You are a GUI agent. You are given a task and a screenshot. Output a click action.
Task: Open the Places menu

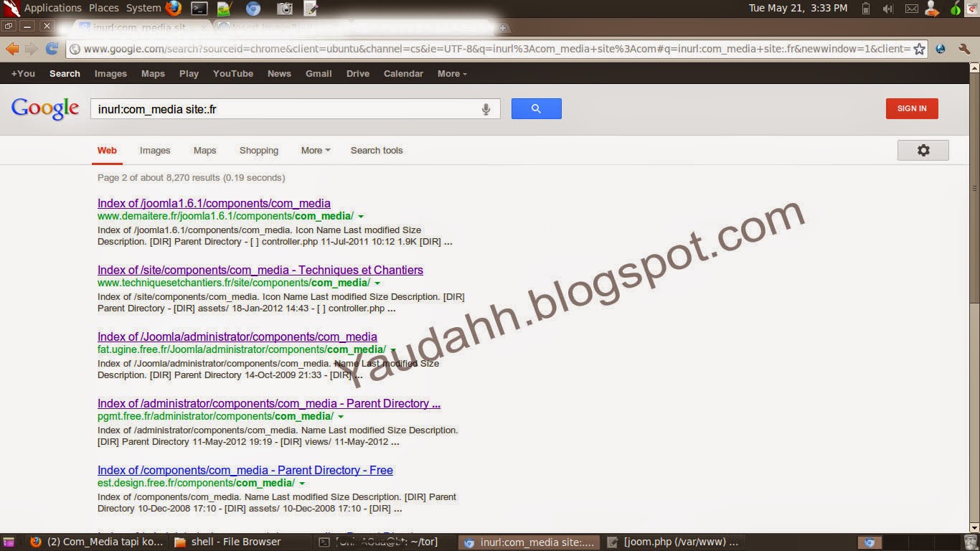pos(104,8)
